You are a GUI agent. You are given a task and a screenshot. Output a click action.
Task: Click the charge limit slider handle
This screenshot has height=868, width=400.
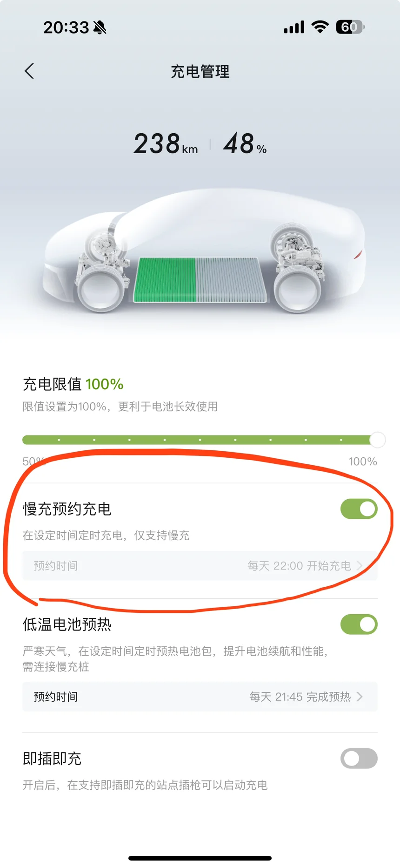click(377, 440)
